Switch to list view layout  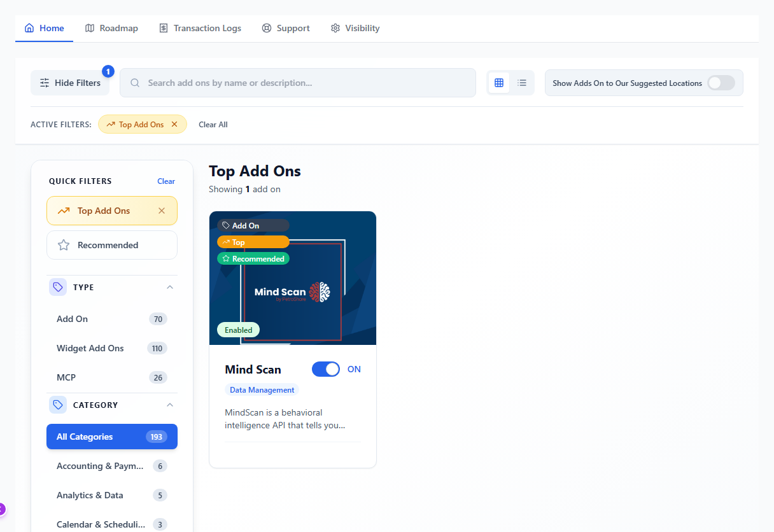point(522,83)
